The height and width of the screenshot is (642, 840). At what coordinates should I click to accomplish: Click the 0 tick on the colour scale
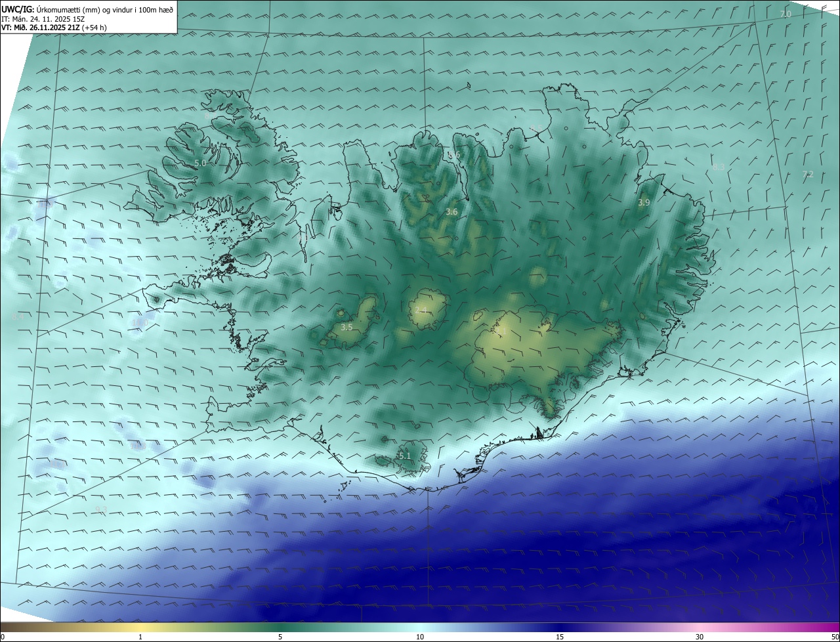pos(2,637)
